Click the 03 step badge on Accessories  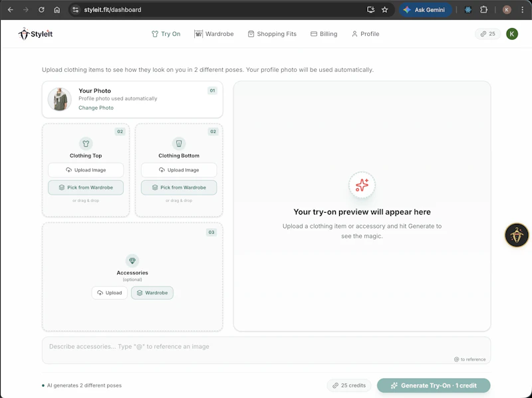tap(211, 233)
